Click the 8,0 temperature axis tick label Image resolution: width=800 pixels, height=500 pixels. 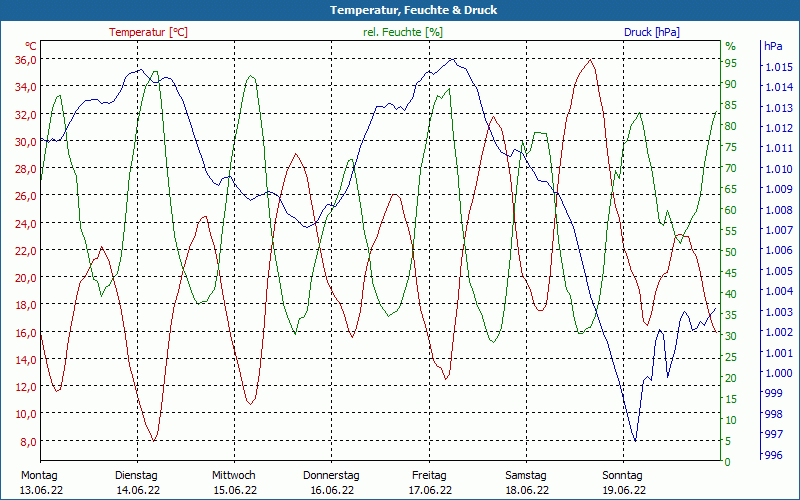[28, 441]
